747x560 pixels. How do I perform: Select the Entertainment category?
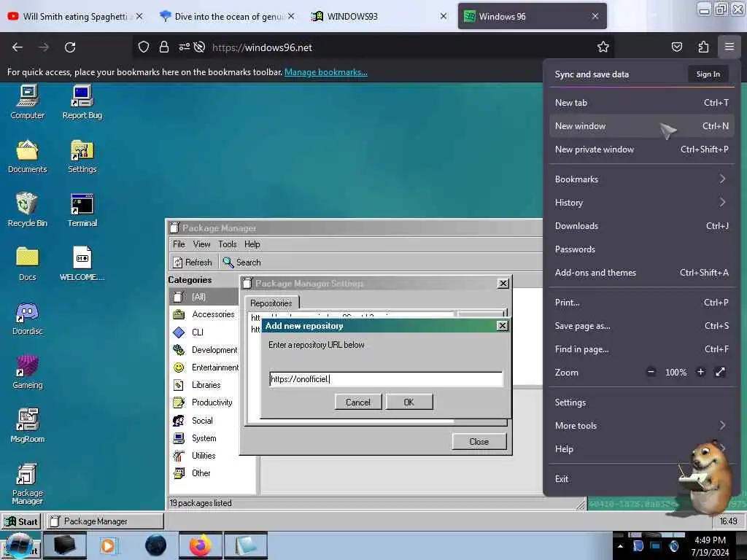point(205,367)
